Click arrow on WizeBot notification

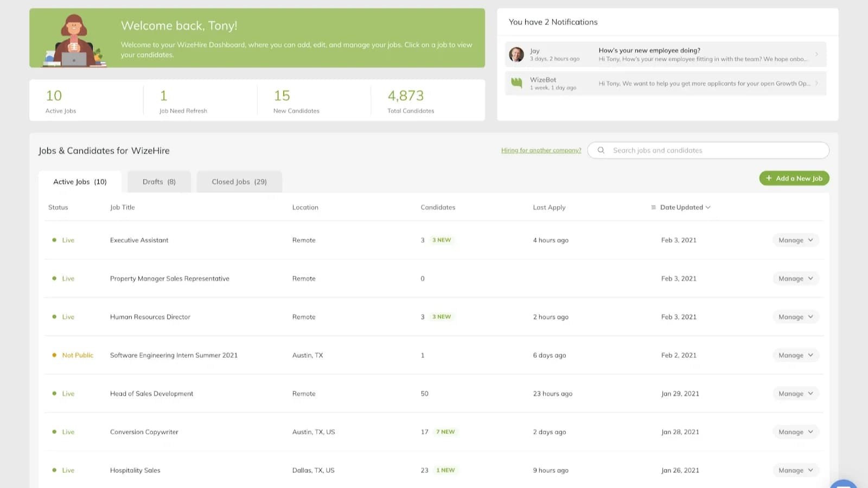coord(816,83)
